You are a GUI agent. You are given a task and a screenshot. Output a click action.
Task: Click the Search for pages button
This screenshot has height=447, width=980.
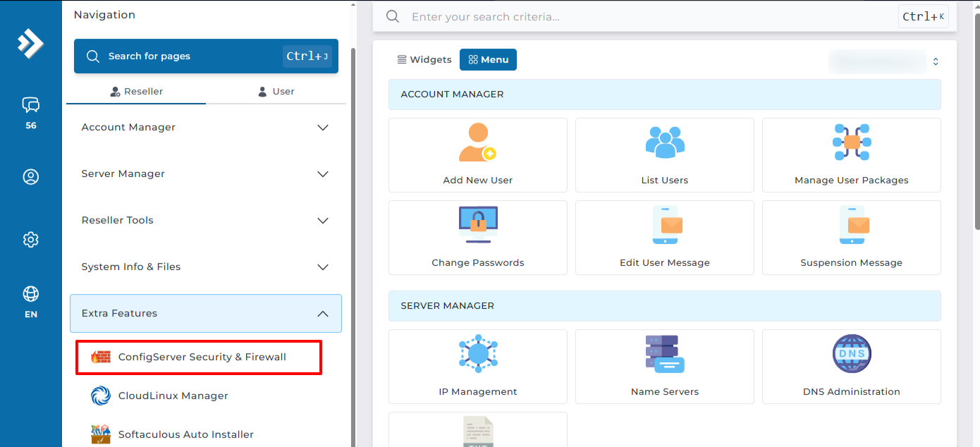[206, 56]
